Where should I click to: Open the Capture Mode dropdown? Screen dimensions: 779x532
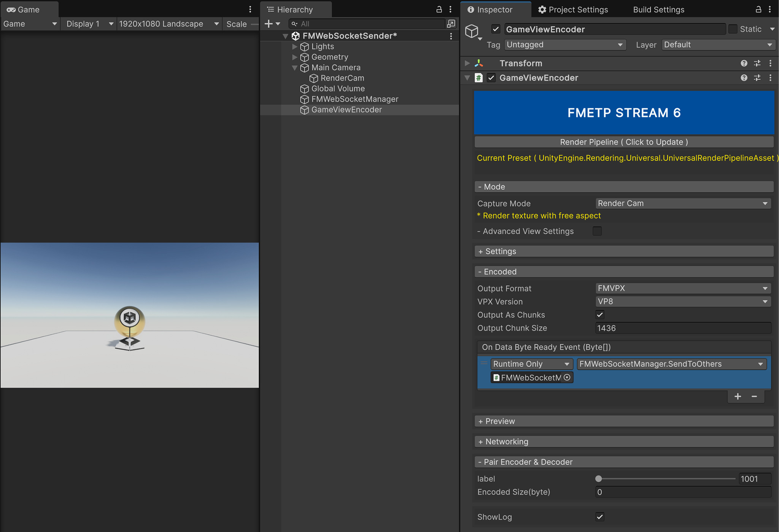pyautogui.click(x=682, y=203)
